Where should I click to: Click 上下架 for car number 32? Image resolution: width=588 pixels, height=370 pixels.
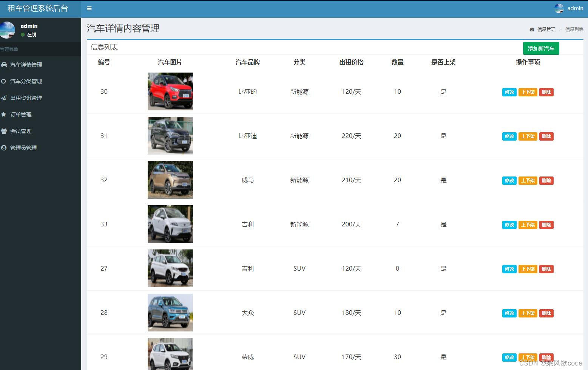coord(528,181)
